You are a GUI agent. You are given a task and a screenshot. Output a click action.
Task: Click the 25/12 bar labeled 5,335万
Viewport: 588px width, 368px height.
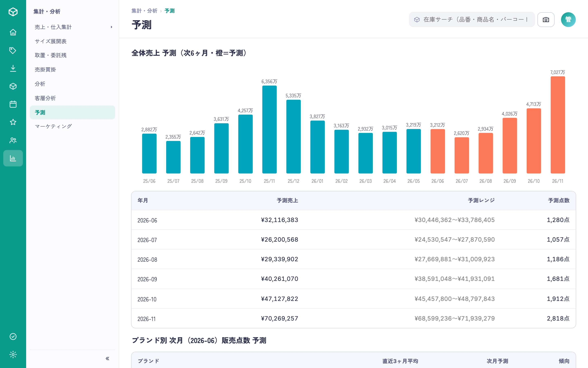294,137
